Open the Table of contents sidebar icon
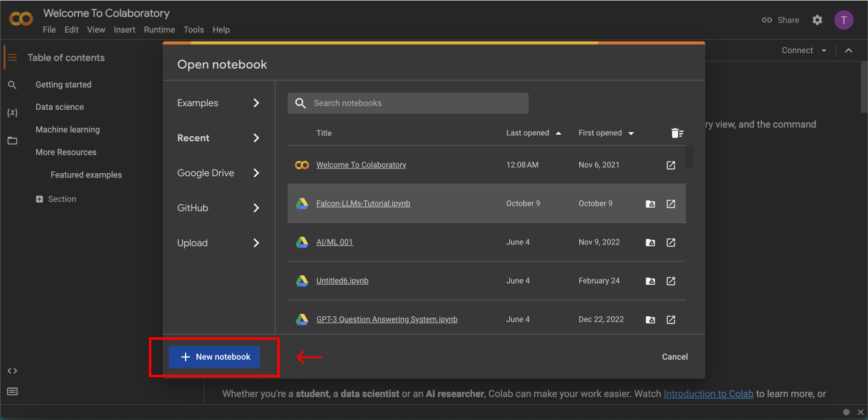This screenshot has width=868, height=420. 12,57
